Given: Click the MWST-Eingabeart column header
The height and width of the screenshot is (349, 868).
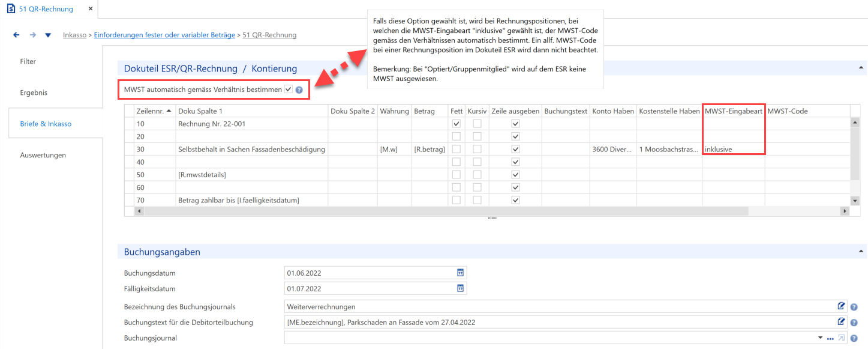Looking at the screenshot, I should pyautogui.click(x=734, y=111).
